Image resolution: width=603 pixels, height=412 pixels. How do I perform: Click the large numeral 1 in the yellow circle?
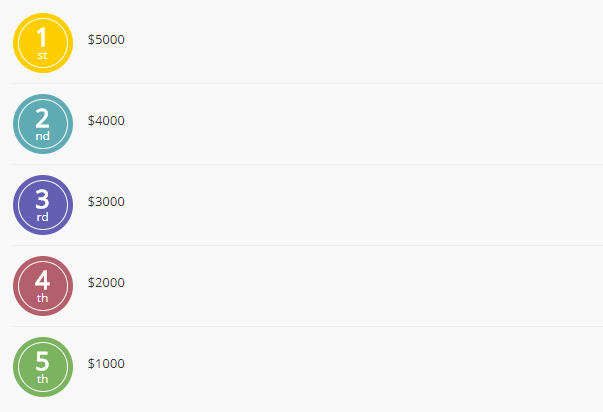(42, 36)
